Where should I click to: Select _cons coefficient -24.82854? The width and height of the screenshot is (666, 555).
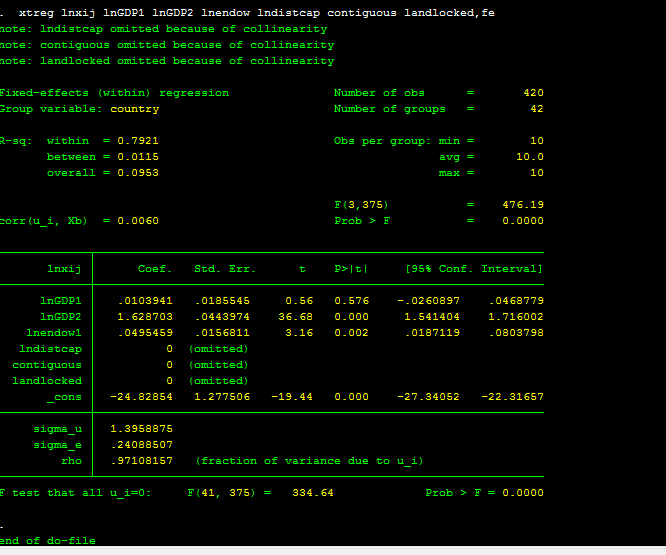[141, 397]
